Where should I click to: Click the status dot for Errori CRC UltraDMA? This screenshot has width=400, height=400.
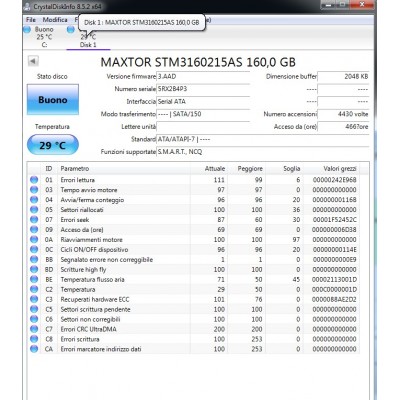tap(34, 329)
